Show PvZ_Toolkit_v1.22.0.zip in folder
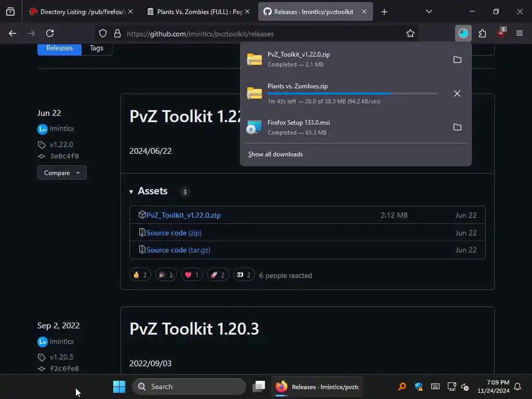 [x=457, y=60]
